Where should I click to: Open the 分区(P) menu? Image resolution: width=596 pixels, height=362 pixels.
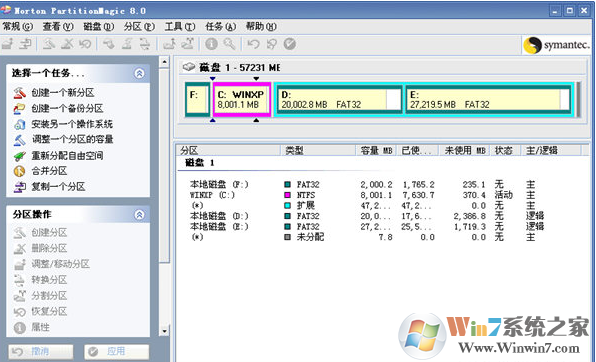click(139, 26)
